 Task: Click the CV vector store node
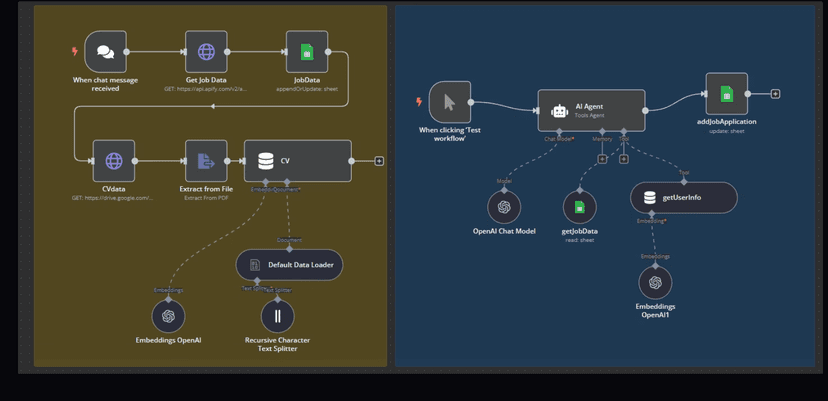pos(297,161)
